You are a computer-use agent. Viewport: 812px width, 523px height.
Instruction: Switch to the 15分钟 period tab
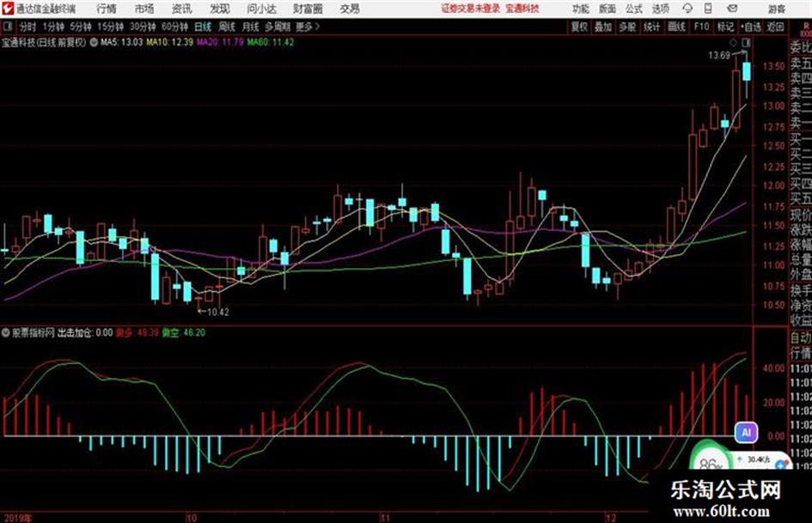pos(111,27)
